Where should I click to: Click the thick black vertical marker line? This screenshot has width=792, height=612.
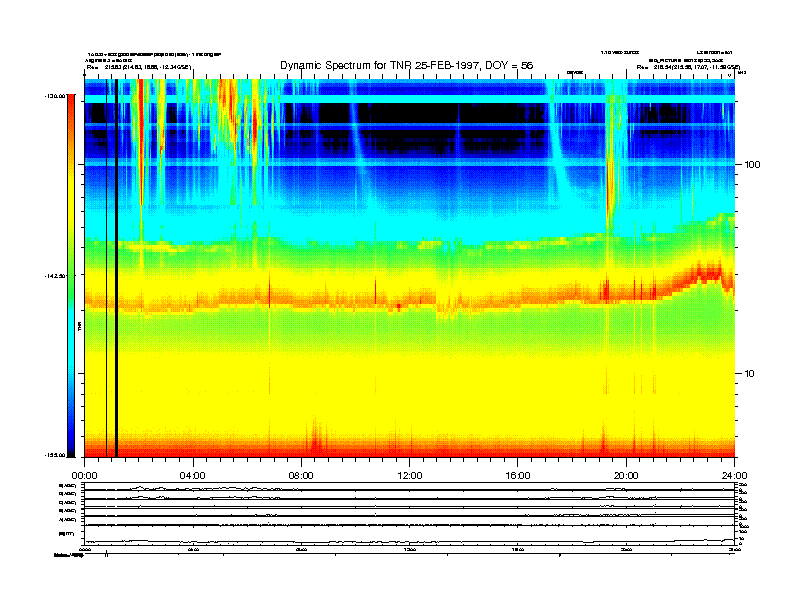[x=116, y=268]
